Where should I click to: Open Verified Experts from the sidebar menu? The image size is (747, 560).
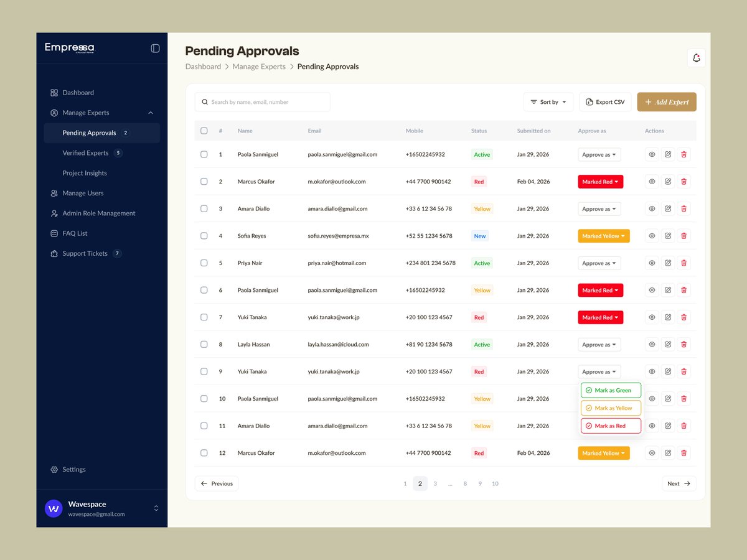[x=85, y=152]
